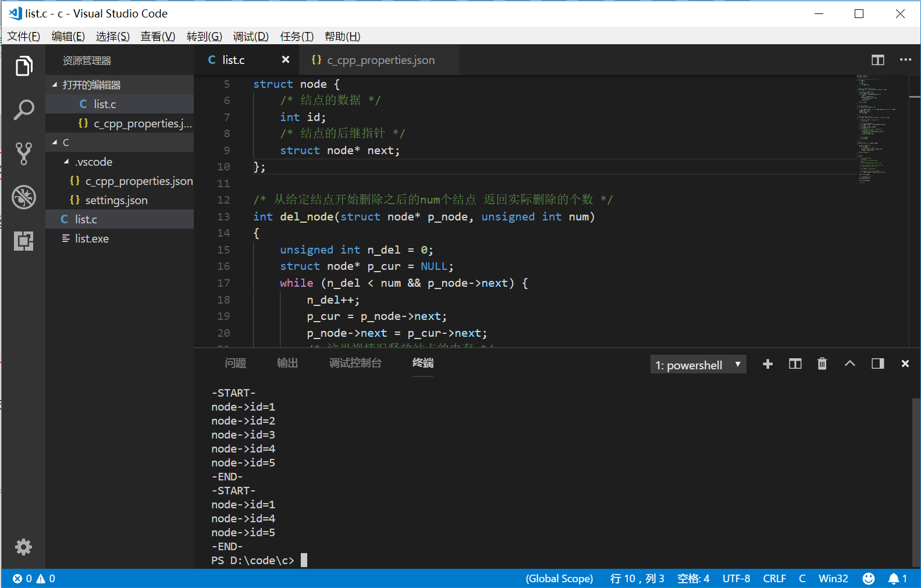Split the editor with the split icon
Screen dimensions: 921x588
[877, 60]
